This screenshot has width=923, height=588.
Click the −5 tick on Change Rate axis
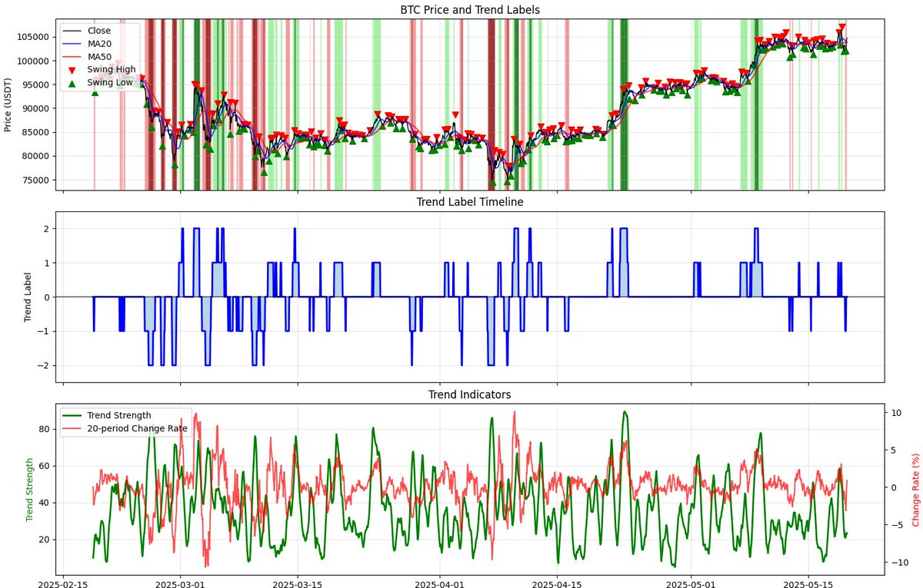coord(896,526)
